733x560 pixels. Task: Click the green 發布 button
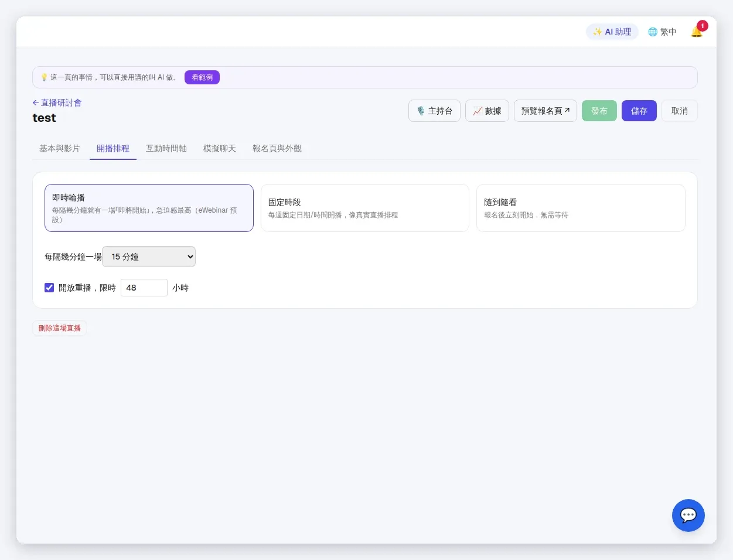[x=599, y=111]
